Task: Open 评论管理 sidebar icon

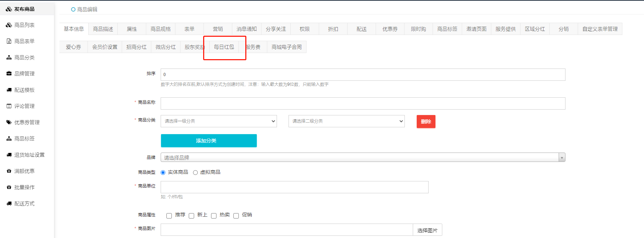Action: (x=9, y=106)
